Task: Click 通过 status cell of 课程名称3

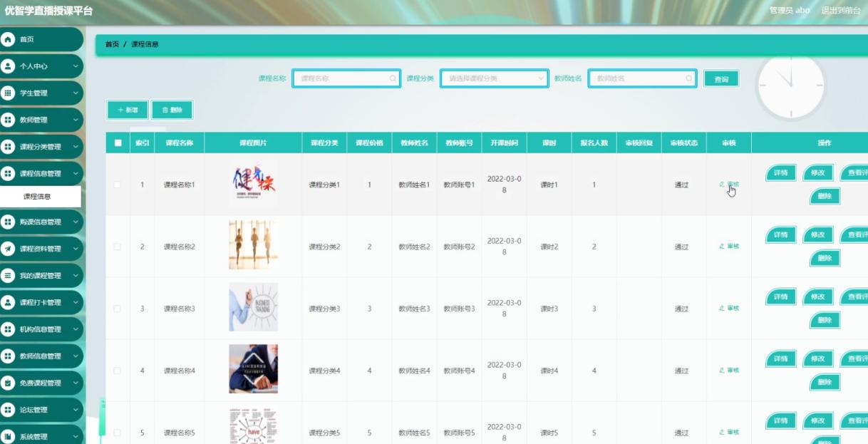Action: (682, 309)
